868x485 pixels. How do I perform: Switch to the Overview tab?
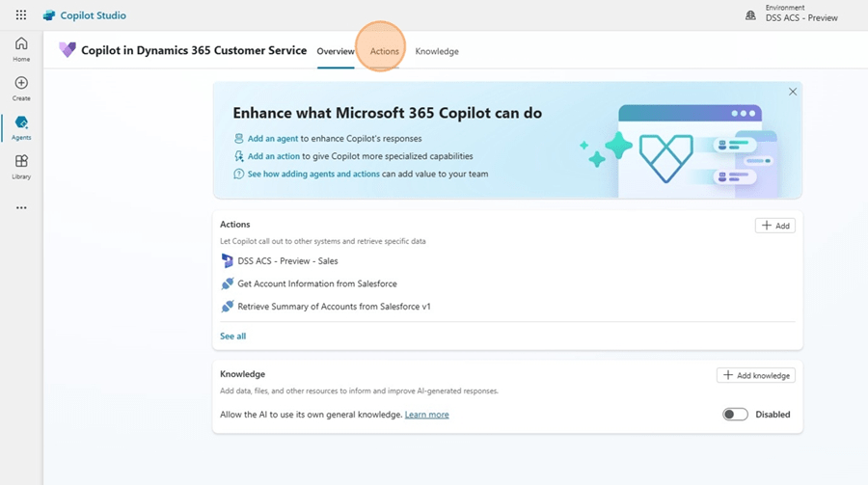click(x=336, y=51)
